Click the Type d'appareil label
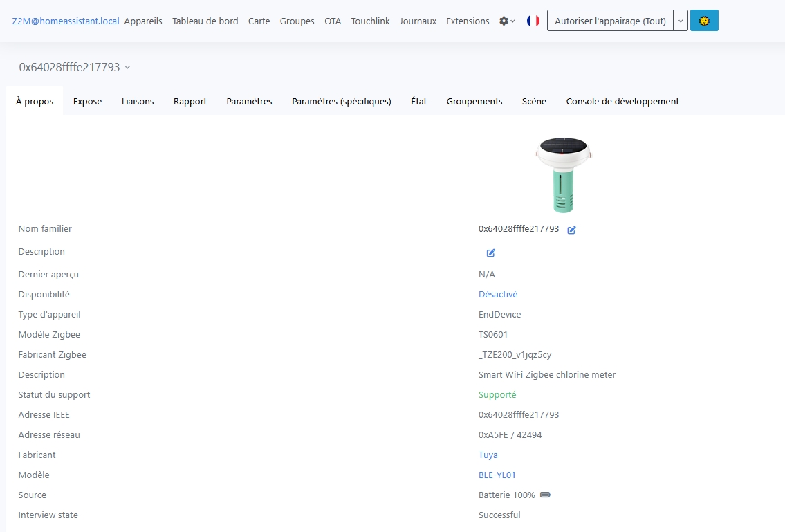Image resolution: width=785 pixels, height=532 pixels. coord(50,315)
